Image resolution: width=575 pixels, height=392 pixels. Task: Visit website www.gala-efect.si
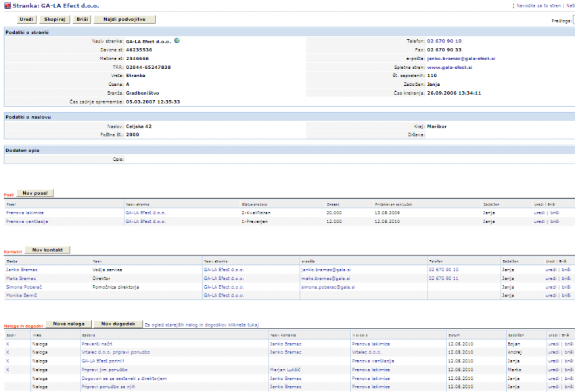449,68
